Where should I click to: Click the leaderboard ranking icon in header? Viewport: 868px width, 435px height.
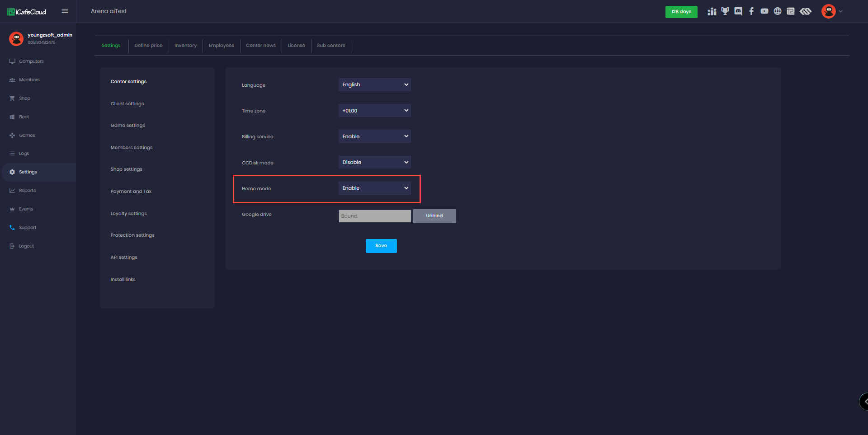712,11
